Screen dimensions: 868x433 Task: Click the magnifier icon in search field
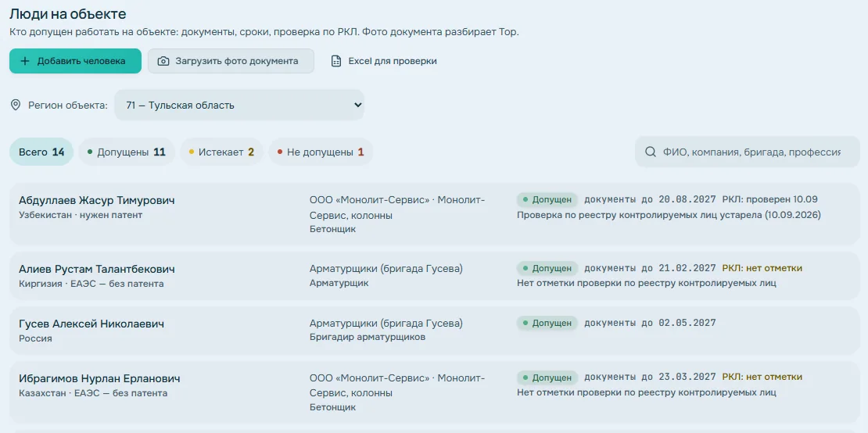coord(651,152)
